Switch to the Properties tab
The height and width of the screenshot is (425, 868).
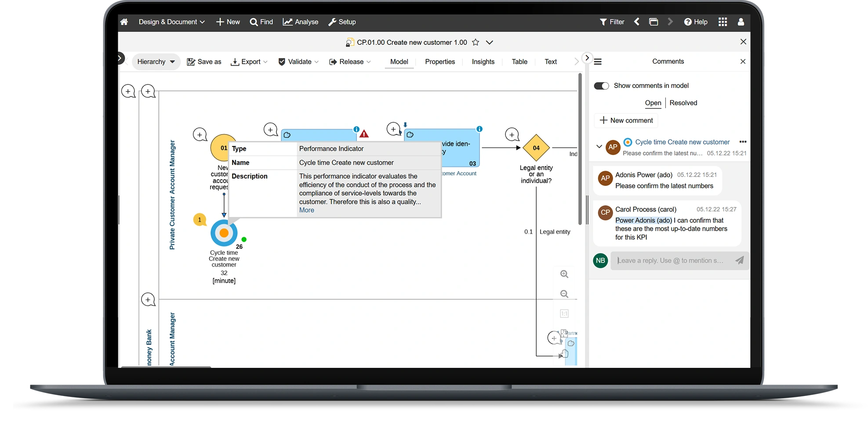point(439,62)
